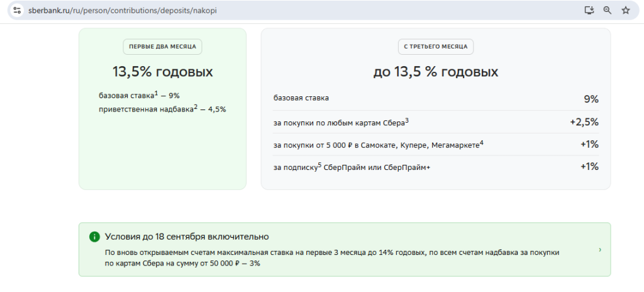Click the СберПрайм subscription bonus row
This screenshot has height=292, width=644.
click(x=352, y=167)
